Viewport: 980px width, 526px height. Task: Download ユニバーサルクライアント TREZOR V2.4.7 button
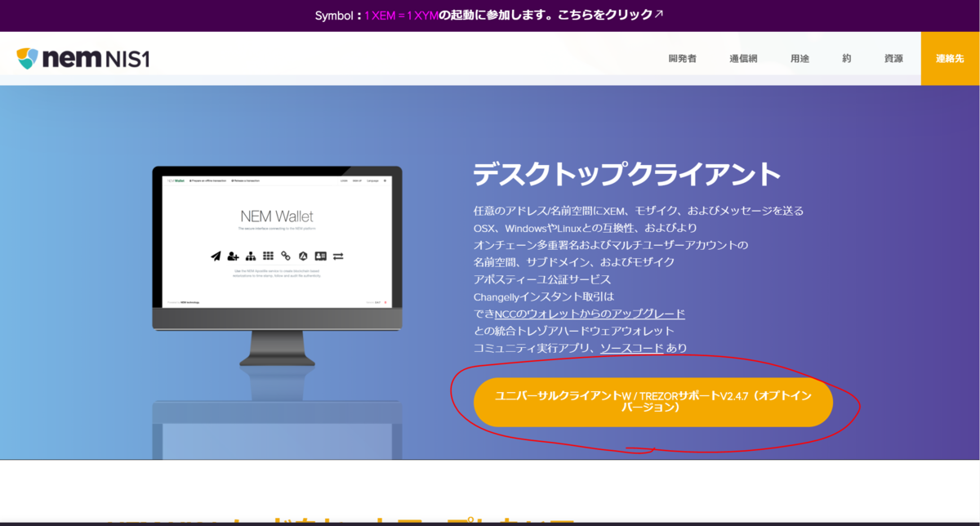coord(653,401)
